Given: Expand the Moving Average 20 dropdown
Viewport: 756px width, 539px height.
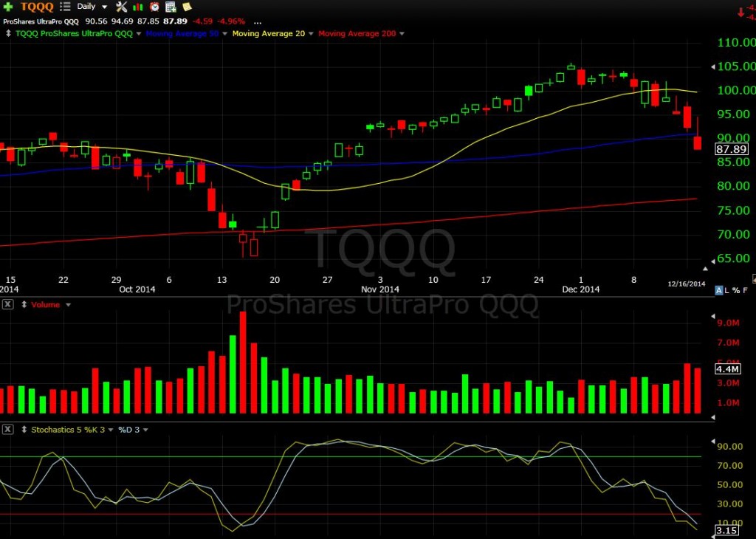Looking at the screenshot, I should pyautogui.click(x=311, y=34).
